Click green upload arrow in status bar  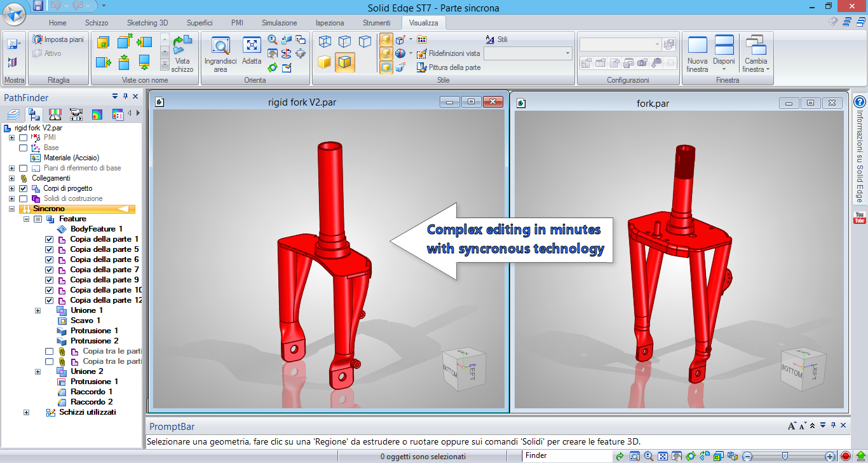point(860,456)
